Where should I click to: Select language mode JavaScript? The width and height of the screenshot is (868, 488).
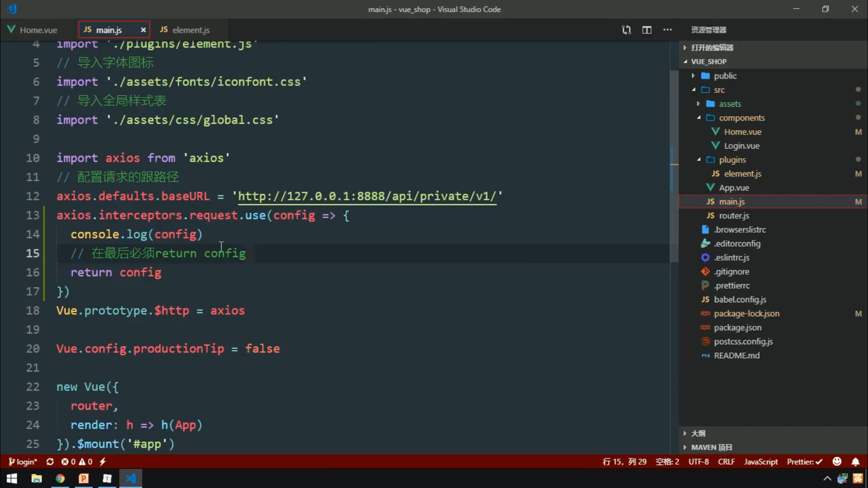pos(761,462)
